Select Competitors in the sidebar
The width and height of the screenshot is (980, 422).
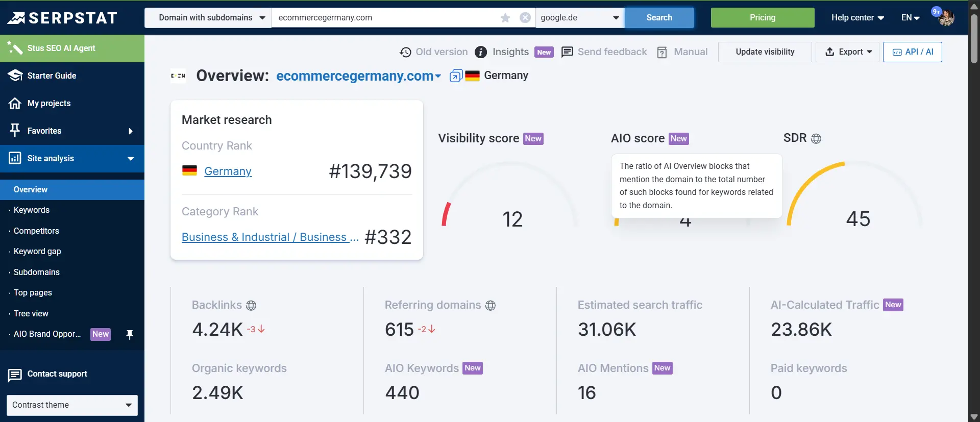point(36,231)
